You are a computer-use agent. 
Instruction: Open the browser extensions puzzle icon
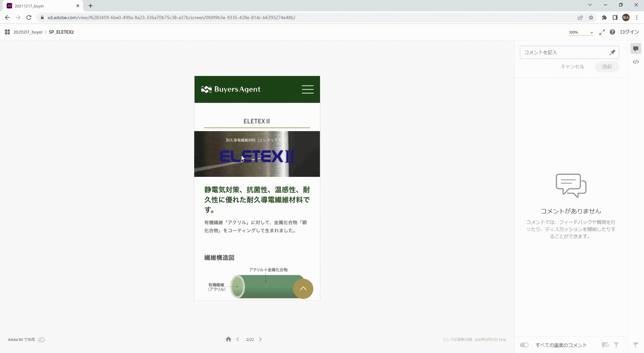(x=604, y=17)
